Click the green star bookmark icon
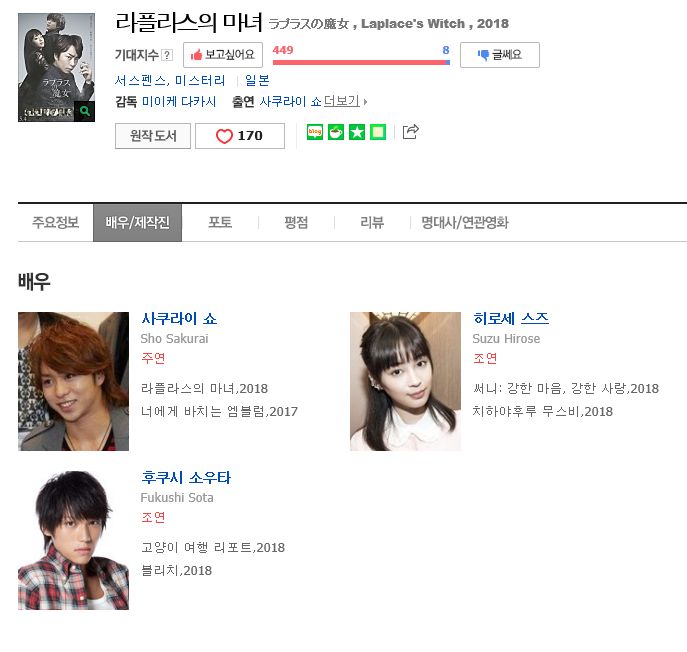Viewport: 687px width, 652px height. click(357, 132)
